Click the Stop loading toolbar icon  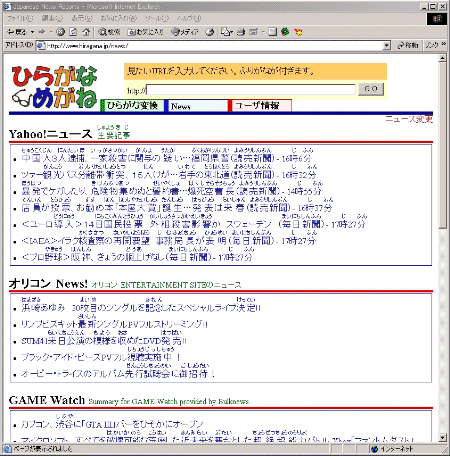pyautogui.click(x=60, y=32)
